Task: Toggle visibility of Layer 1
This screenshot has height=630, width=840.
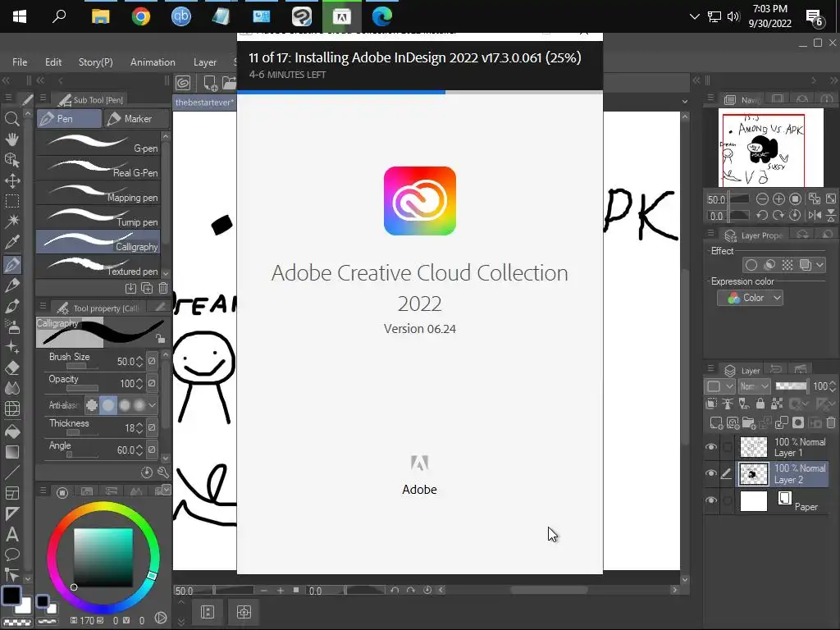Action: 711,447
